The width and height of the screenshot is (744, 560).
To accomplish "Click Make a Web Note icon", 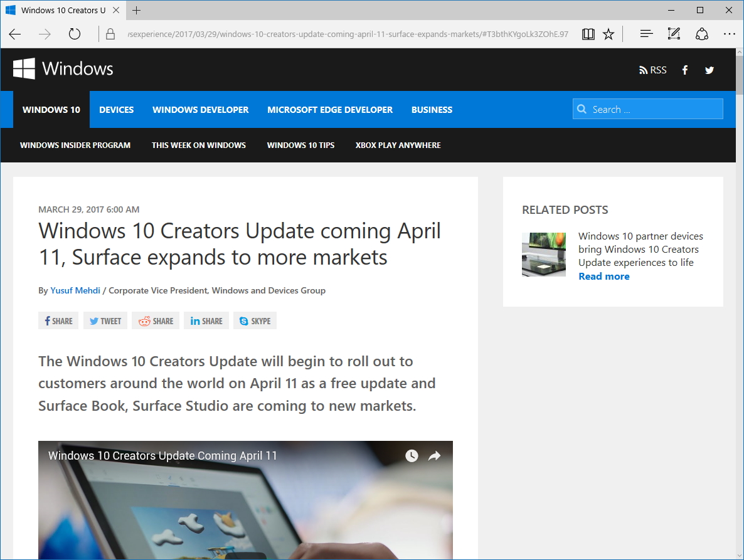I will [674, 34].
